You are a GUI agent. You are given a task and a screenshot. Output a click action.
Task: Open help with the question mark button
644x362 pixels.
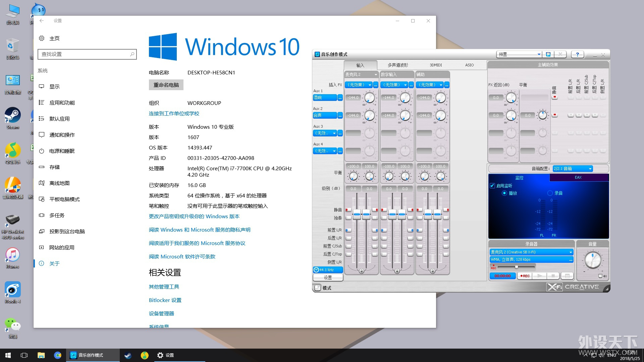577,54
